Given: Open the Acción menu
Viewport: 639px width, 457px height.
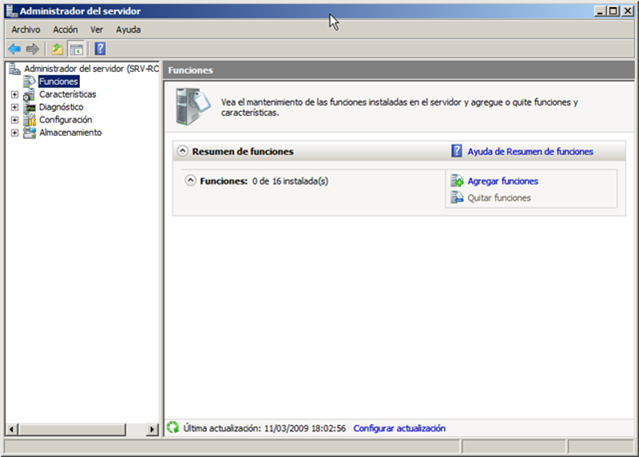Looking at the screenshot, I should click(65, 30).
